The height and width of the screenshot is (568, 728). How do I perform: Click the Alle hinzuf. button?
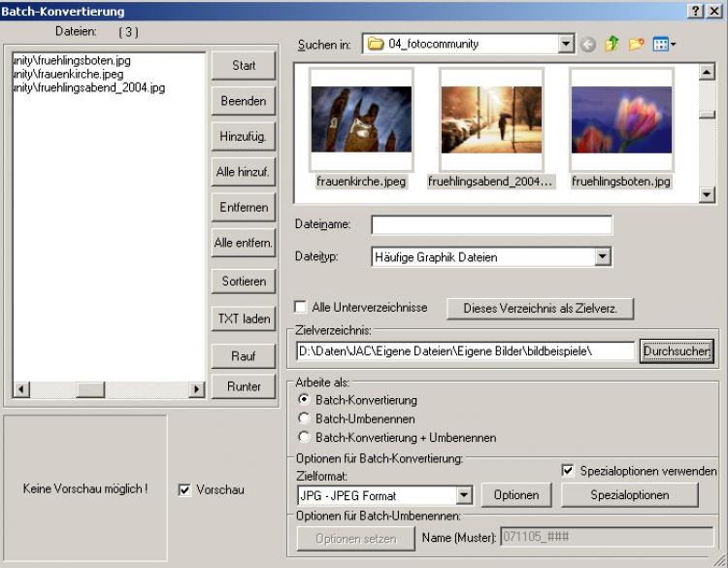tap(243, 172)
